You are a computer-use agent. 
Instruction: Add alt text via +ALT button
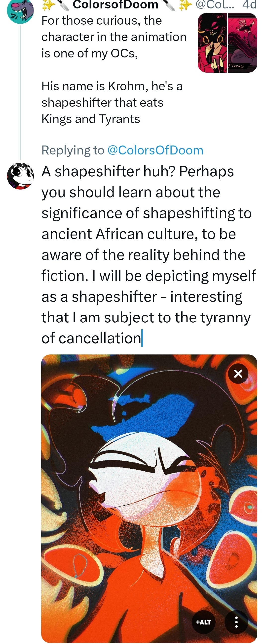coord(204,622)
